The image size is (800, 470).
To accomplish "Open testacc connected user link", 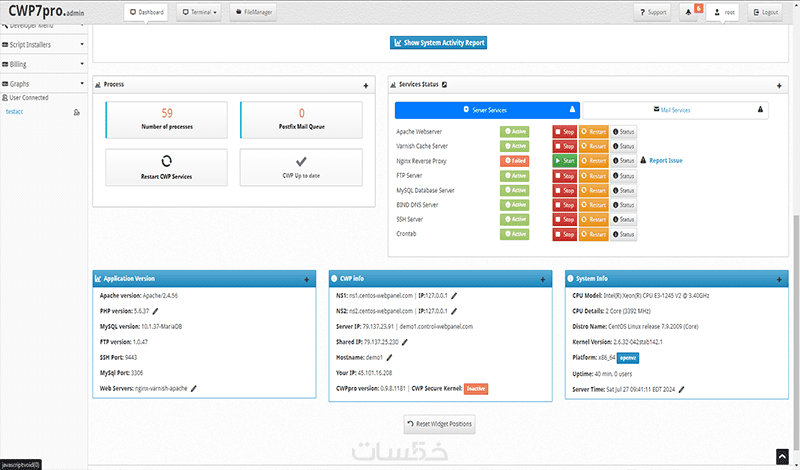I will 14,112.
